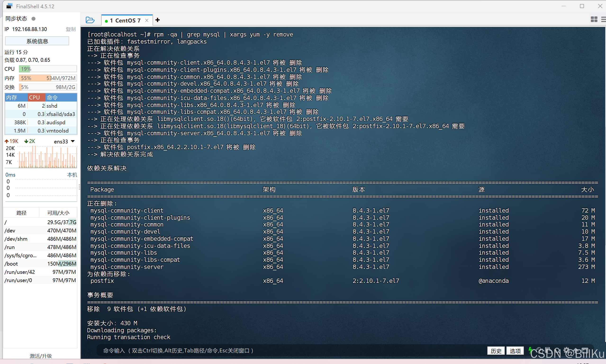The width and height of the screenshot is (606, 364).
Task: Click the FinalShell app icon in title bar
Action: 9,6
